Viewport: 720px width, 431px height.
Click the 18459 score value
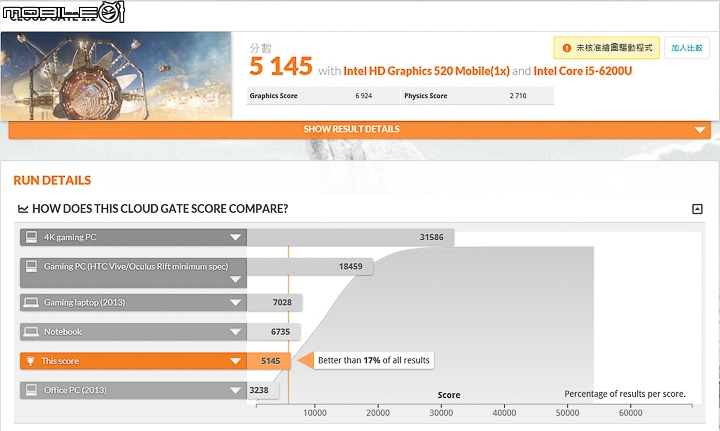[x=350, y=266]
